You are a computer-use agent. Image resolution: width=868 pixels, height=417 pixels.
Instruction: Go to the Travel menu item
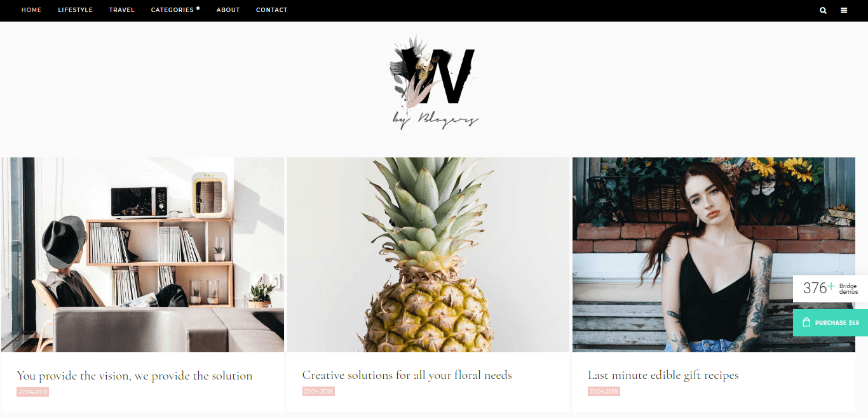point(121,10)
